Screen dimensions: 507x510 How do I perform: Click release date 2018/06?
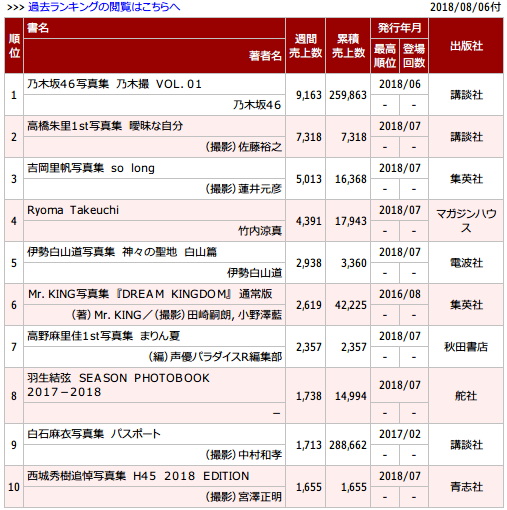point(399,84)
